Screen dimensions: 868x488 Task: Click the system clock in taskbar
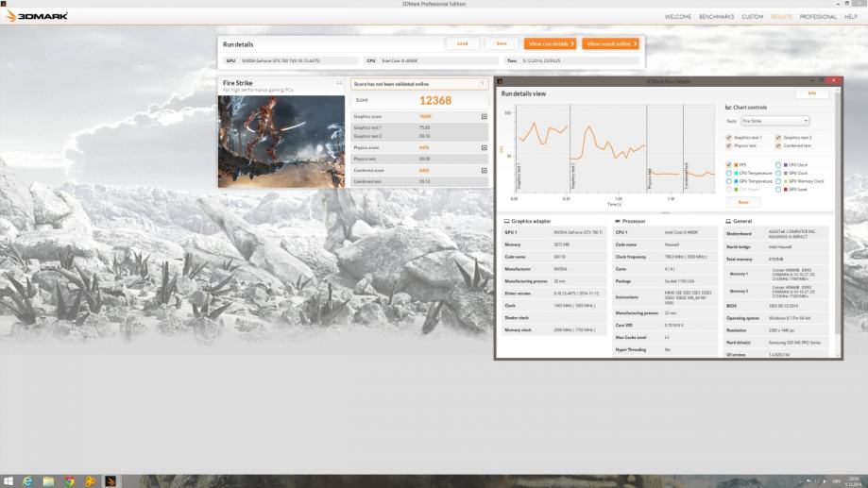tap(853, 481)
